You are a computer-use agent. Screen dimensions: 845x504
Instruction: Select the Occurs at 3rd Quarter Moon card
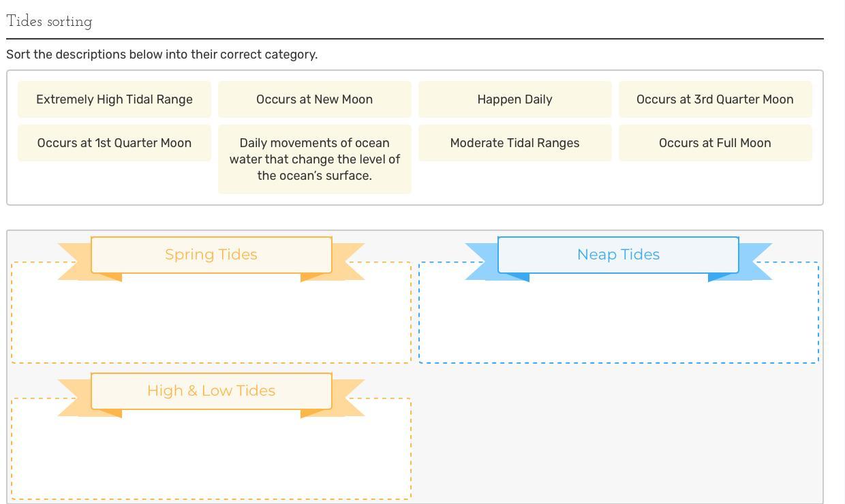point(715,99)
